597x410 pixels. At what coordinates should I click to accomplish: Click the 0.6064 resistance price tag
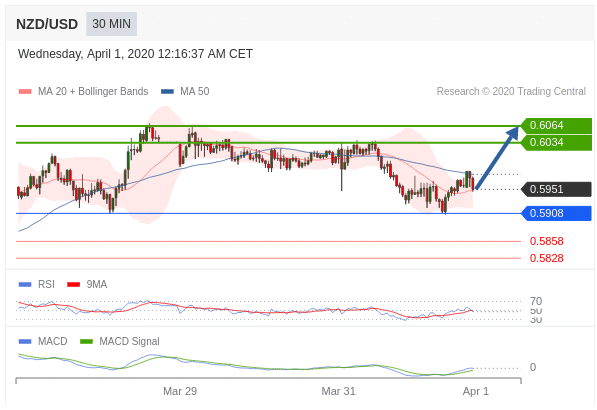click(x=556, y=126)
